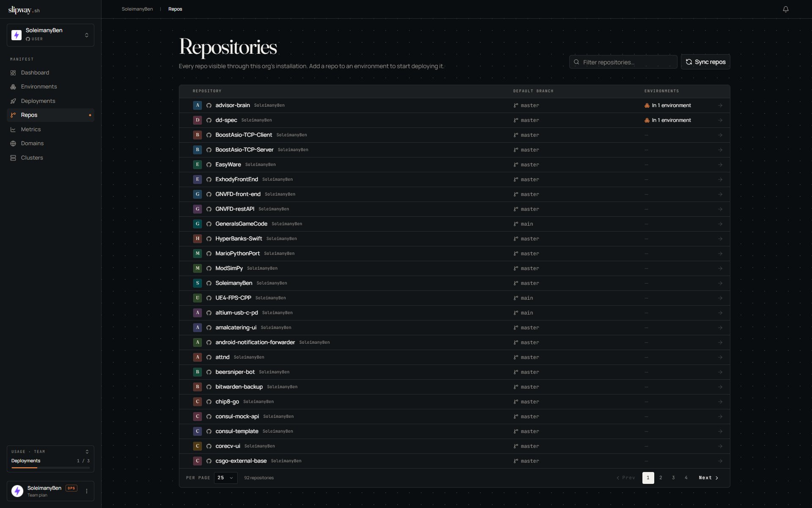812x508 pixels.
Task: Go to Domains in the sidebar
Action: coord(50,144)
